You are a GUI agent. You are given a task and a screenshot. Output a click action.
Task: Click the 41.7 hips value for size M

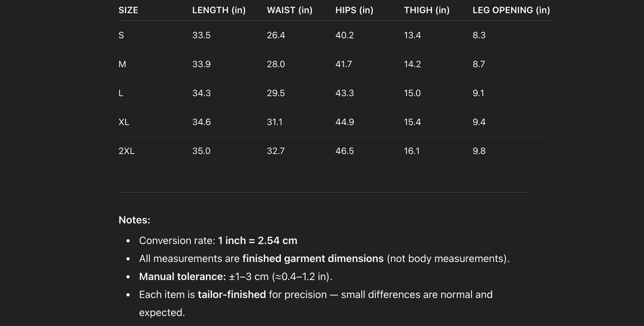[344, 64]
